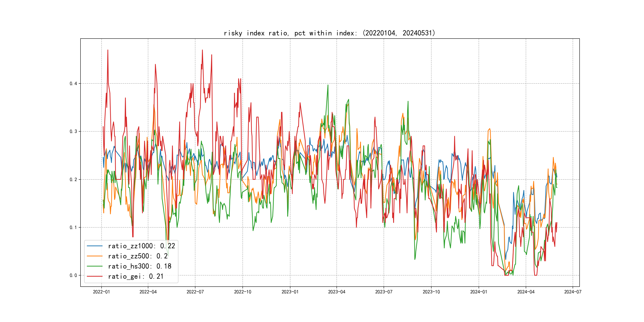Screen dimensions: 644x322
Task: Click the 2024-01 x-axis tick label
Action: point(478,292)
